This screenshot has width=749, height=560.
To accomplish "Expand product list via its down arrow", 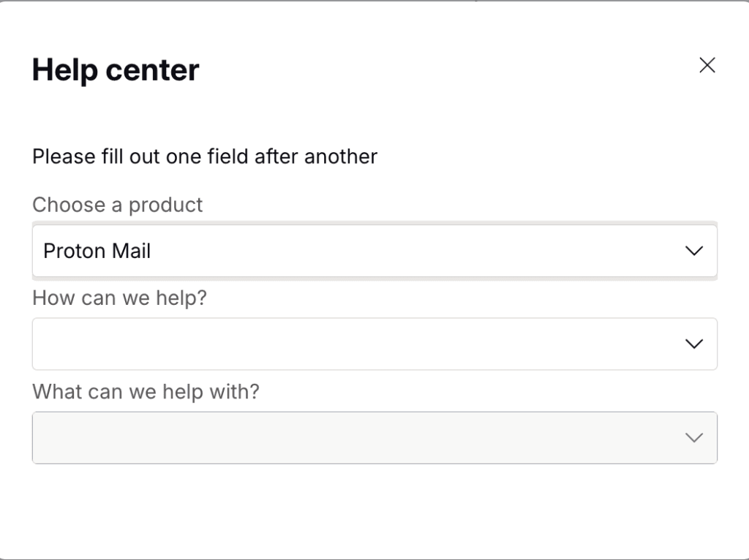I will (693, 251).
